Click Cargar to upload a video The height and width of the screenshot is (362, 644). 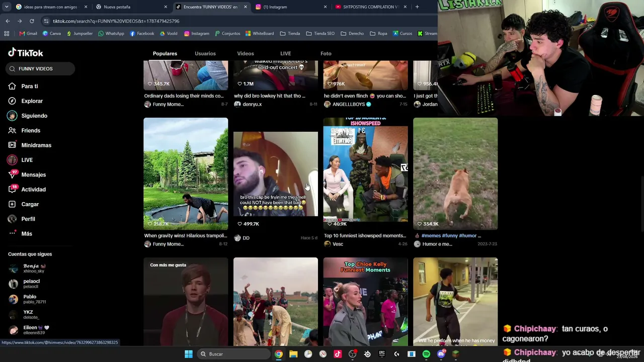30,204
